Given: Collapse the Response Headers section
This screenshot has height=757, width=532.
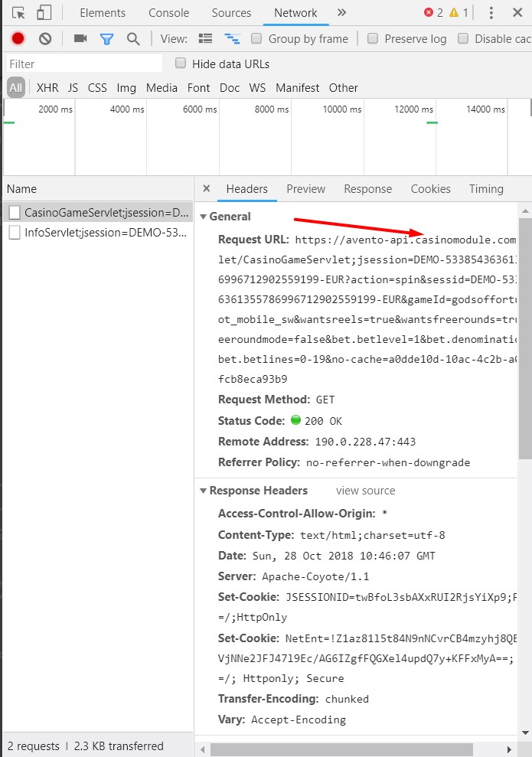Looking at the screenshot, I should (x=204, y=491).
